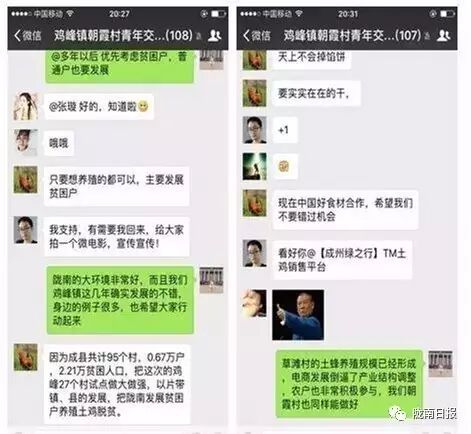This screenshot has height=434, width=471.
Task: Open the avatar beside the pointing man image
Action: coord(254,303)
